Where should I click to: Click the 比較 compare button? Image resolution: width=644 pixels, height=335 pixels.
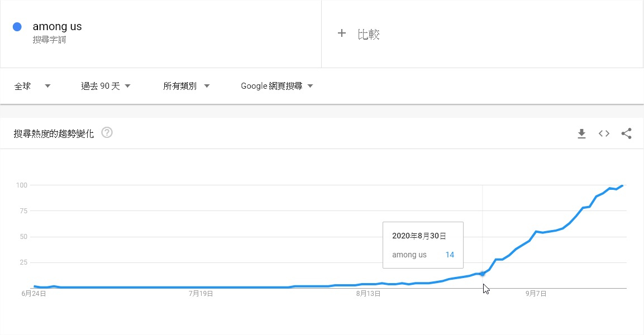click(369, 34)
